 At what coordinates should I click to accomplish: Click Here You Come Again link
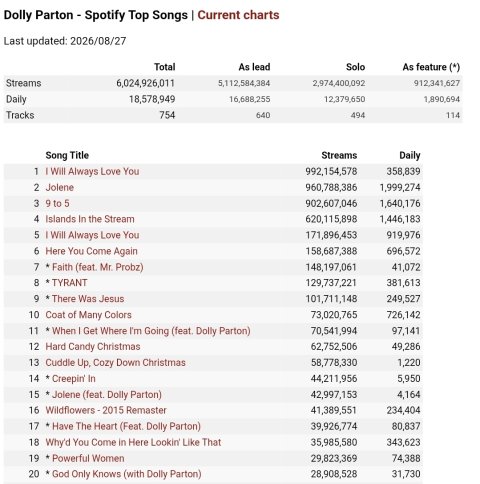coord(91,251)
